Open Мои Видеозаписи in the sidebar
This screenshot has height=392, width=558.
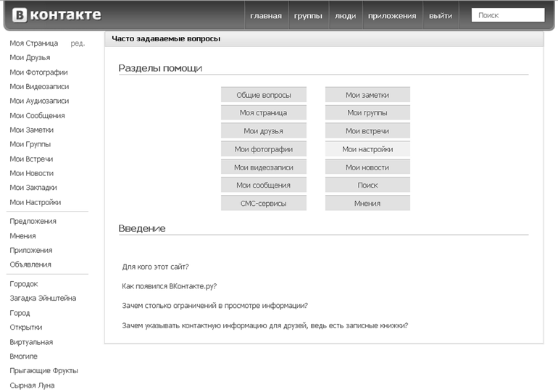40,87
